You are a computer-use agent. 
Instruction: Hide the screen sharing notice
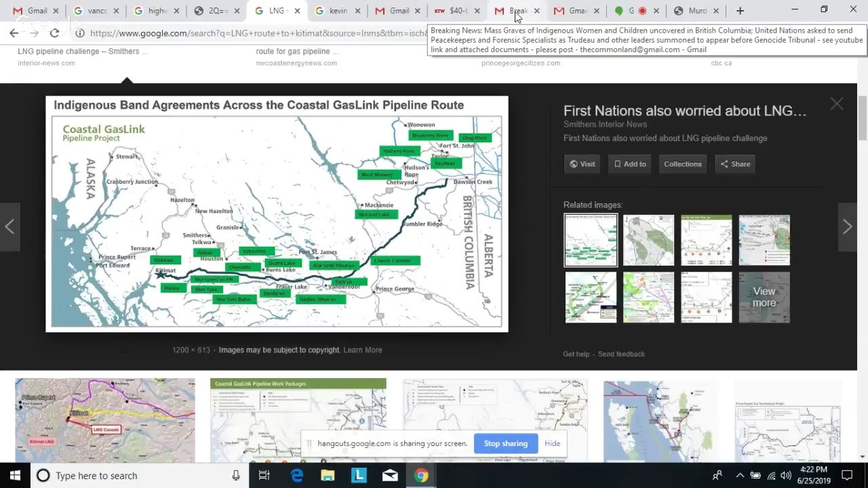[x=552, y=443]
